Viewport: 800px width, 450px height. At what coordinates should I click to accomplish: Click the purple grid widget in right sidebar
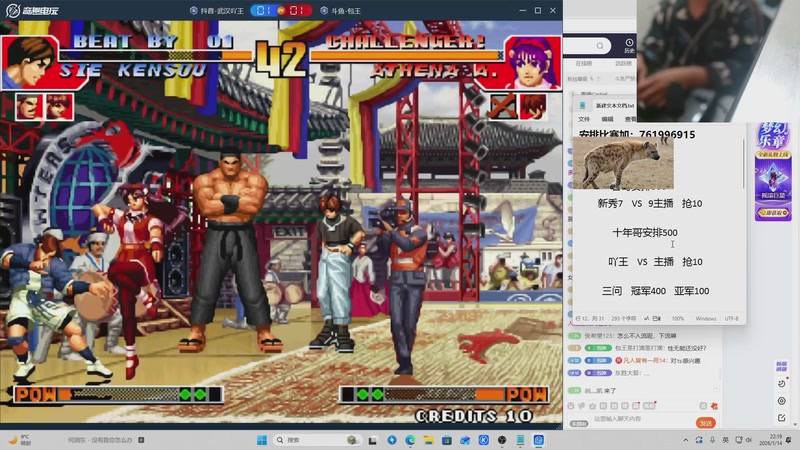point(781,366)
